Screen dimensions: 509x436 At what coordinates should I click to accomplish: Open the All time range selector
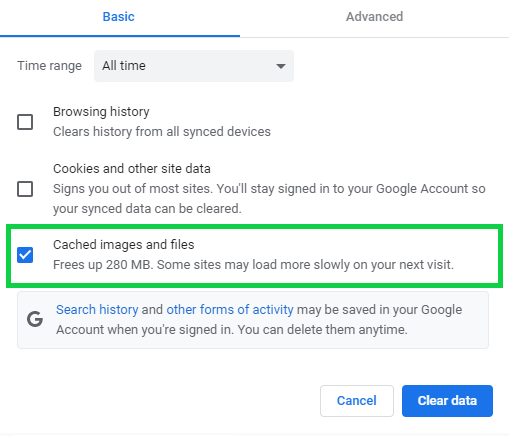[x=194, y=66]
